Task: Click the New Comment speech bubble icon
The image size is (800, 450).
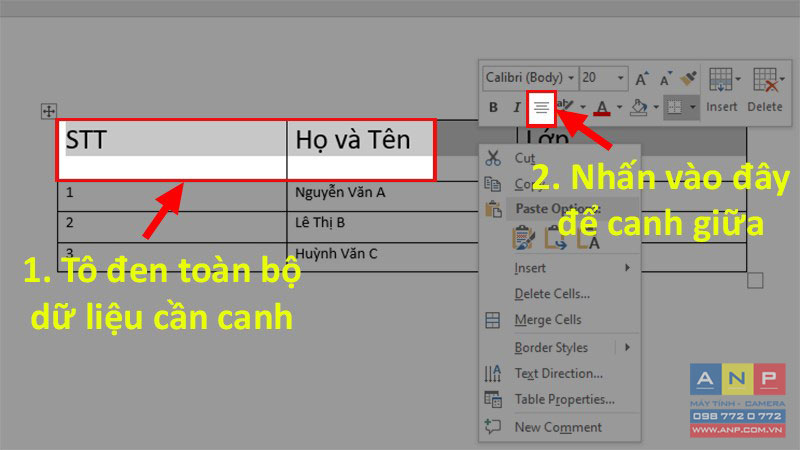Action: click(x=493, y=426)
